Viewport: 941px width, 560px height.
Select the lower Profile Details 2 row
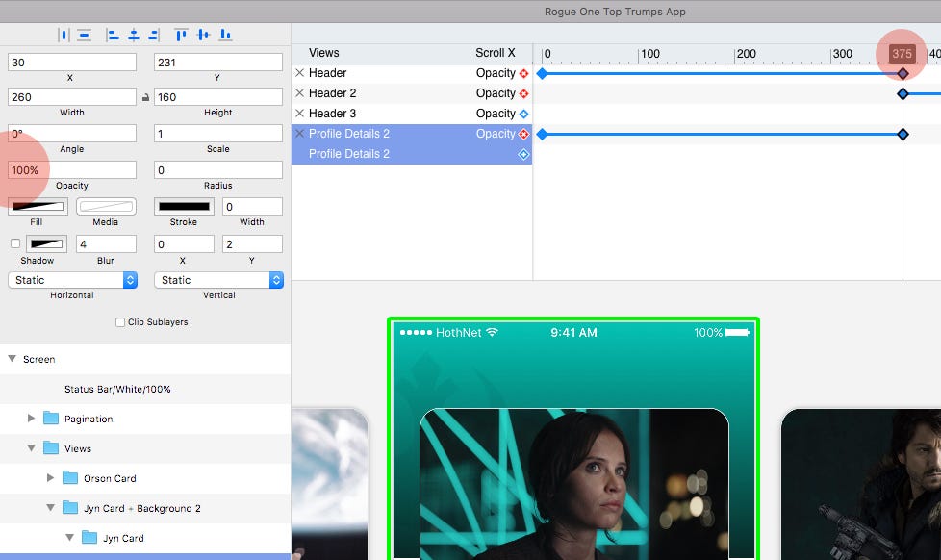(412, 154)
